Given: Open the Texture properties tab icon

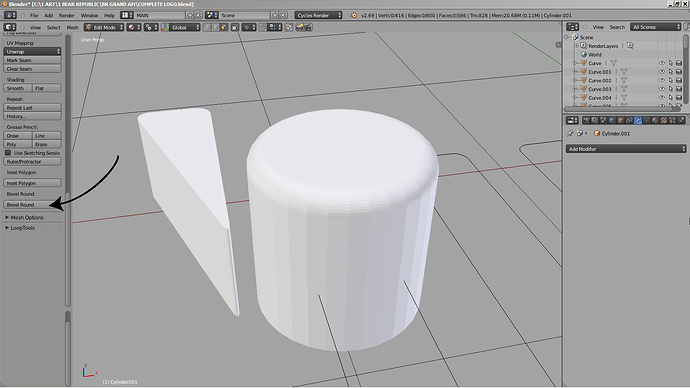Looking at the screenshot, I should click(664, 120).
